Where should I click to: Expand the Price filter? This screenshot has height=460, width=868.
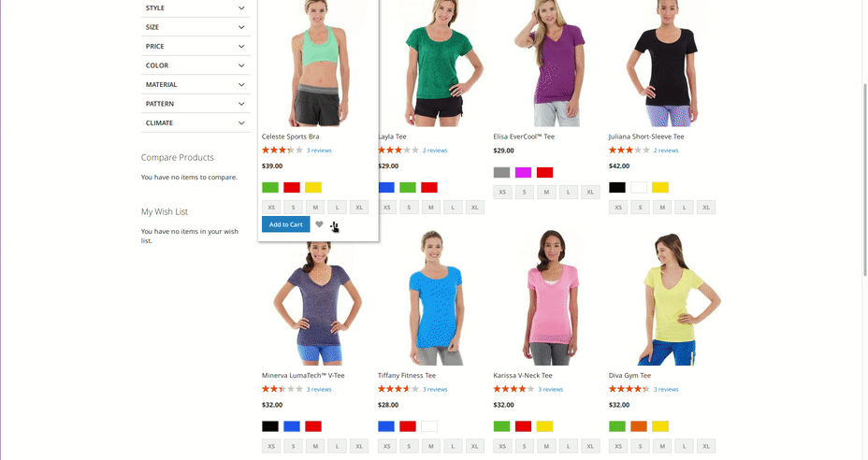pos(195,46)
